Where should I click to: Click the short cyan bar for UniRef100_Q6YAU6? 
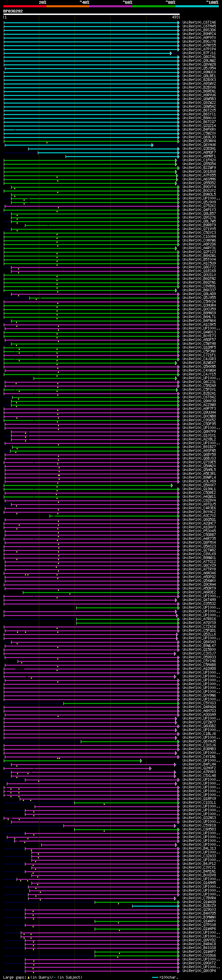[79, 145]
